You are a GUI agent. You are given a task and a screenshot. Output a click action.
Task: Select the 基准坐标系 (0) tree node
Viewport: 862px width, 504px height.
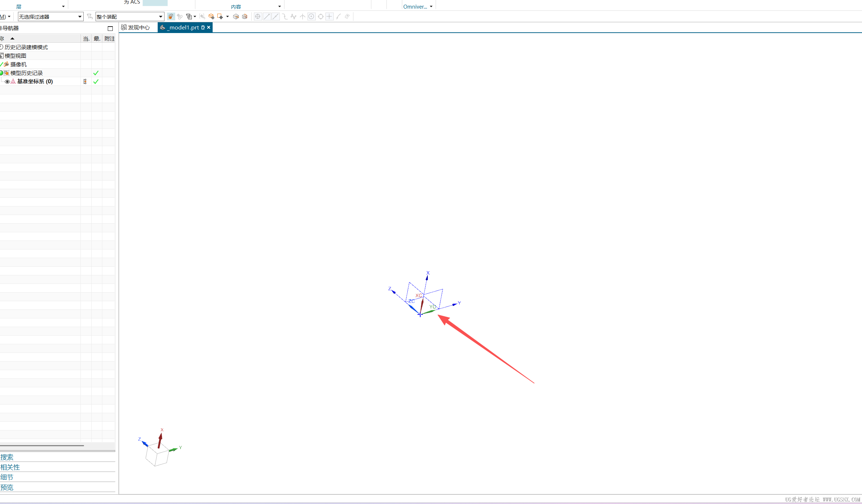click(35, 81)
